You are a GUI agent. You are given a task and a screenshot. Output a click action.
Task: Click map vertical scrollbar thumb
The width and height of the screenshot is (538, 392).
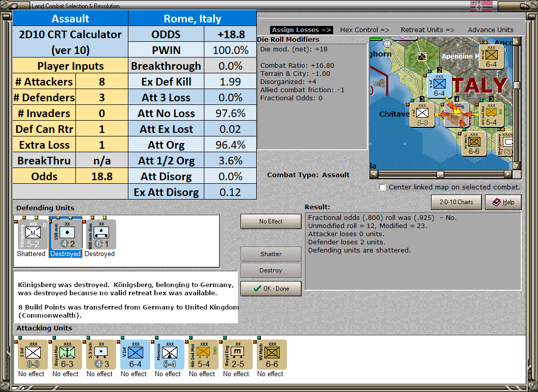click(x=517, y=85)
